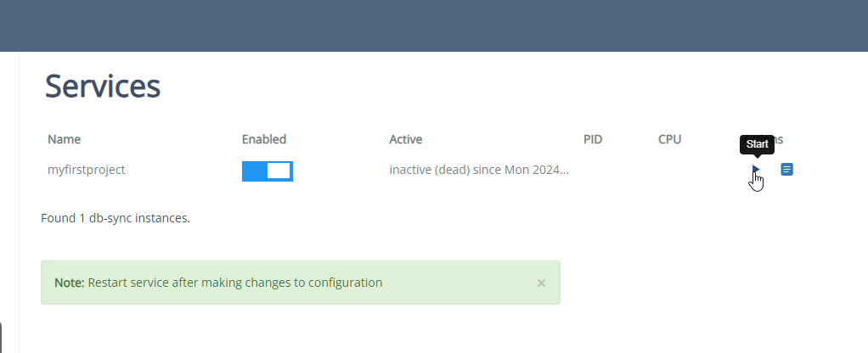This screenshot has width=868, height=353.
Task: Click the Name column header
Action: click(x=65, y=139)
